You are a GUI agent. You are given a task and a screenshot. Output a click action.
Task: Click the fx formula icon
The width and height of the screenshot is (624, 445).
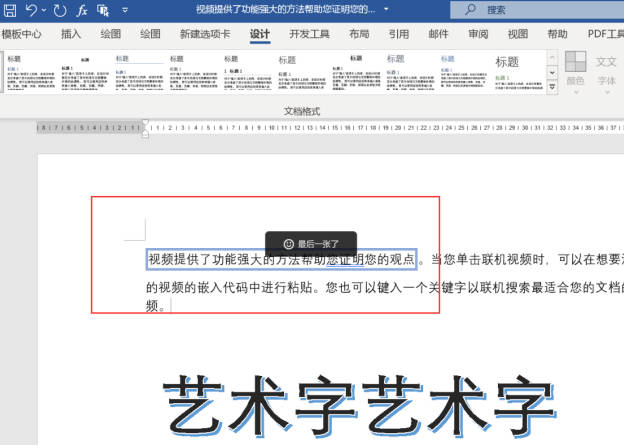(82, 10)
